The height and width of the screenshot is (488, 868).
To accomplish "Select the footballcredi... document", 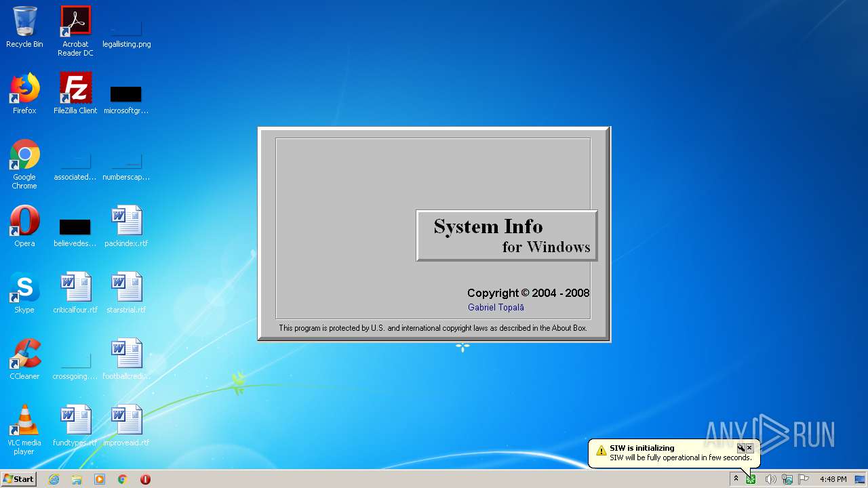I will tap(126, 359).
